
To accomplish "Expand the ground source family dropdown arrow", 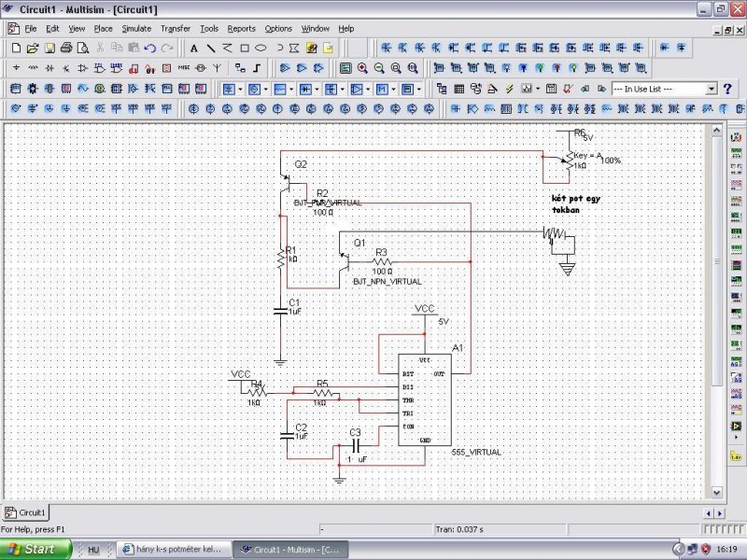I will coord(240,89).
